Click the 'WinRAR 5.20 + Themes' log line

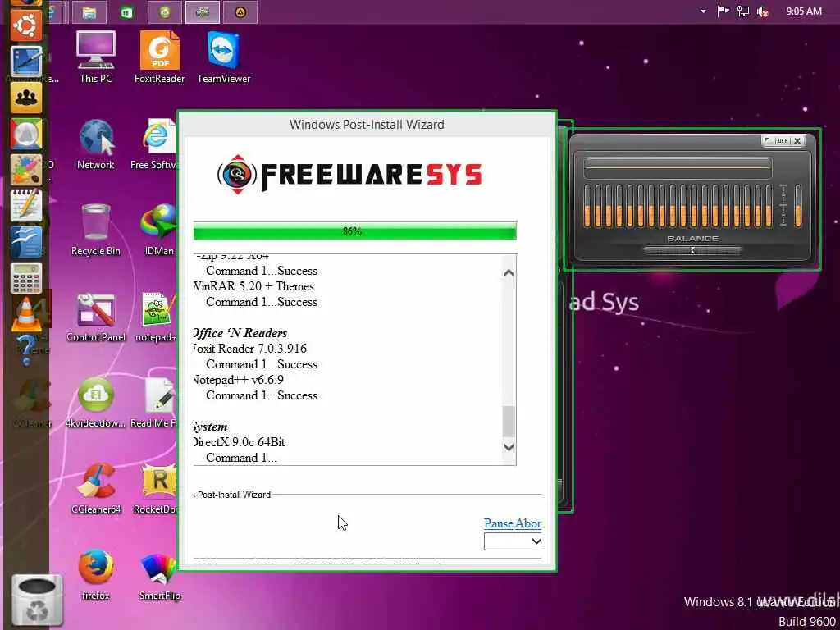(x=253, y=286)
